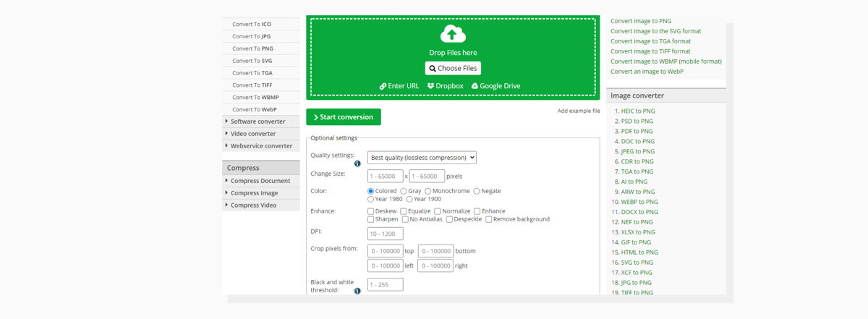Select the Colored radio option
Image resolution: width=868 pixels, height=319 pixels.
pyautogui.click(x=371, y=191)
